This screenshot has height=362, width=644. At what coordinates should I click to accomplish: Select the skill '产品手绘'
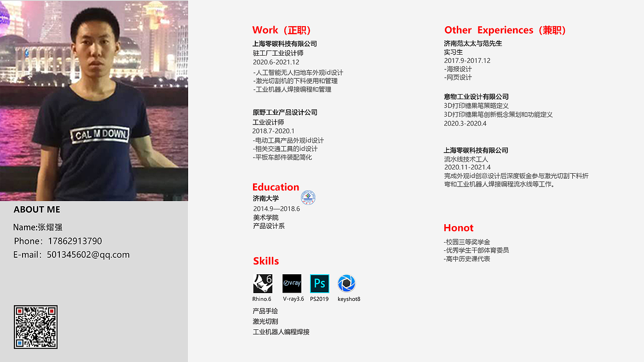click(x=265, y=311)
